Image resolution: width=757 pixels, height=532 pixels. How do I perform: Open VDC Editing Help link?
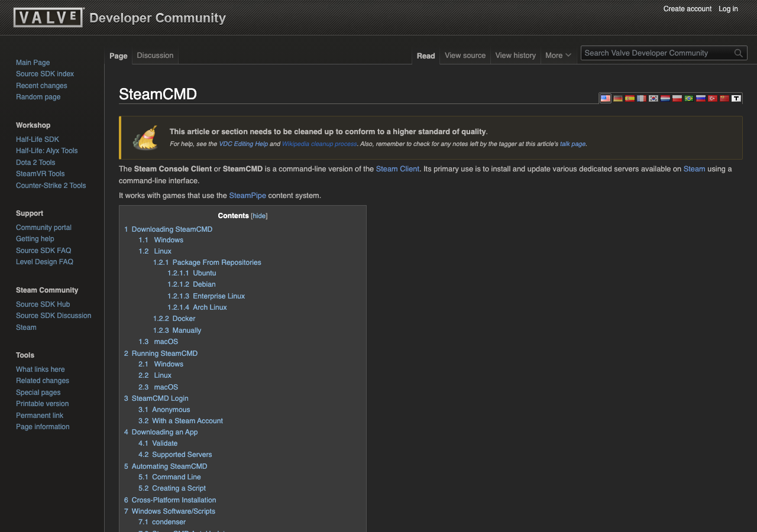pyautogui.click(x=243, y=144)
